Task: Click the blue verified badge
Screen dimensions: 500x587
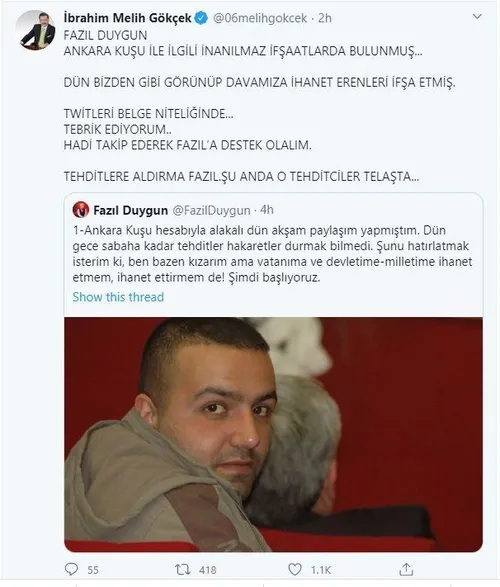Action: (x=202, y=18)
